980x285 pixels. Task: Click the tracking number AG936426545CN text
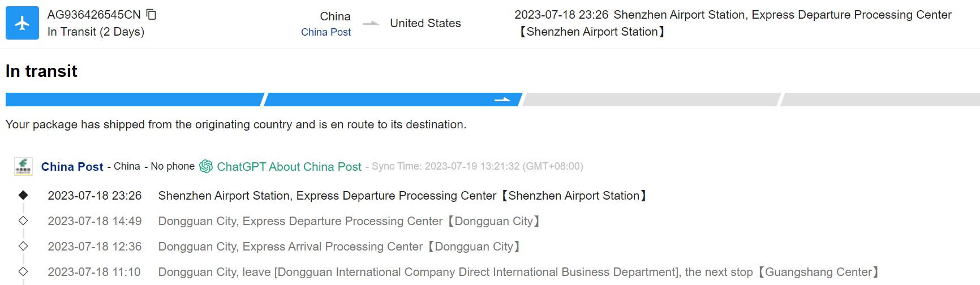(94, 15)
